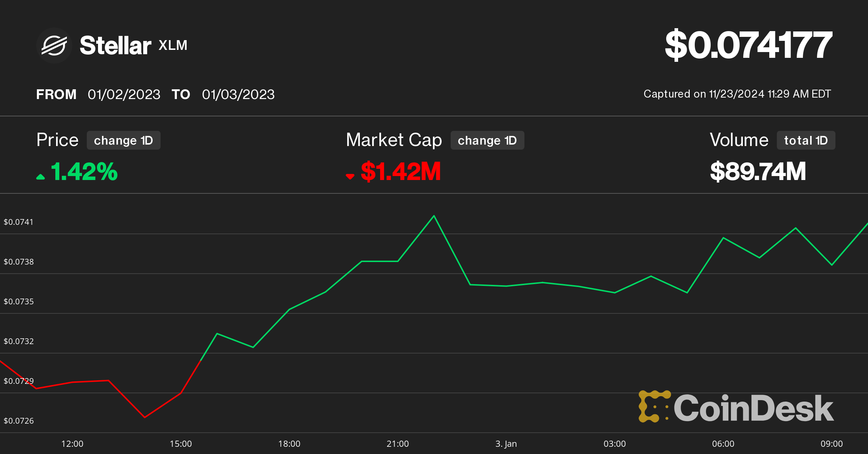Click the $89.74M volume value
Viewport: 868px width, 454px height.
tap(758, 171)
